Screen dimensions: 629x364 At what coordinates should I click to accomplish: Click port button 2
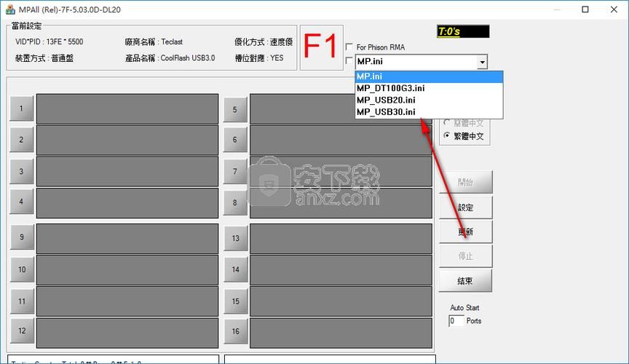22,140
